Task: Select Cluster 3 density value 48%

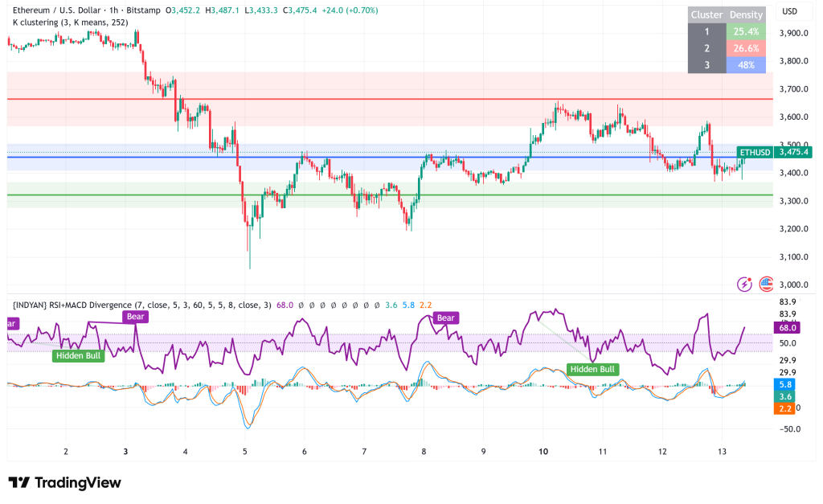Action: click(x=747, y=65)
